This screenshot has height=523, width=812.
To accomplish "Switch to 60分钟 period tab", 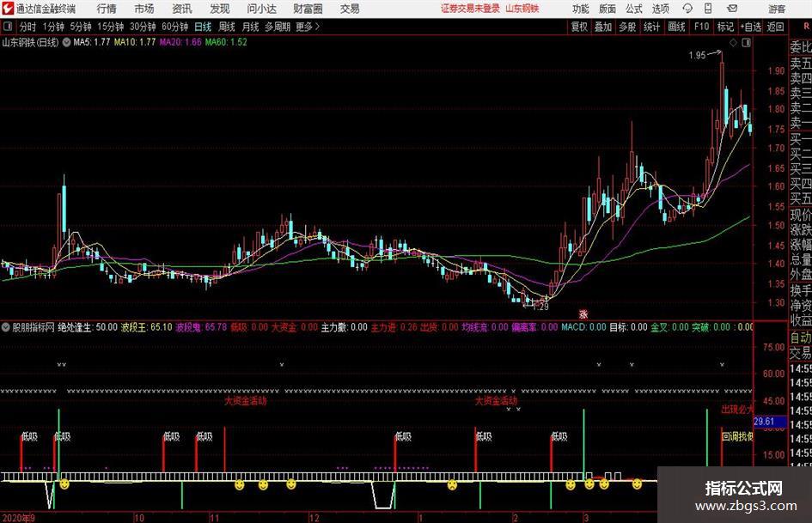I will coord(174,27).
